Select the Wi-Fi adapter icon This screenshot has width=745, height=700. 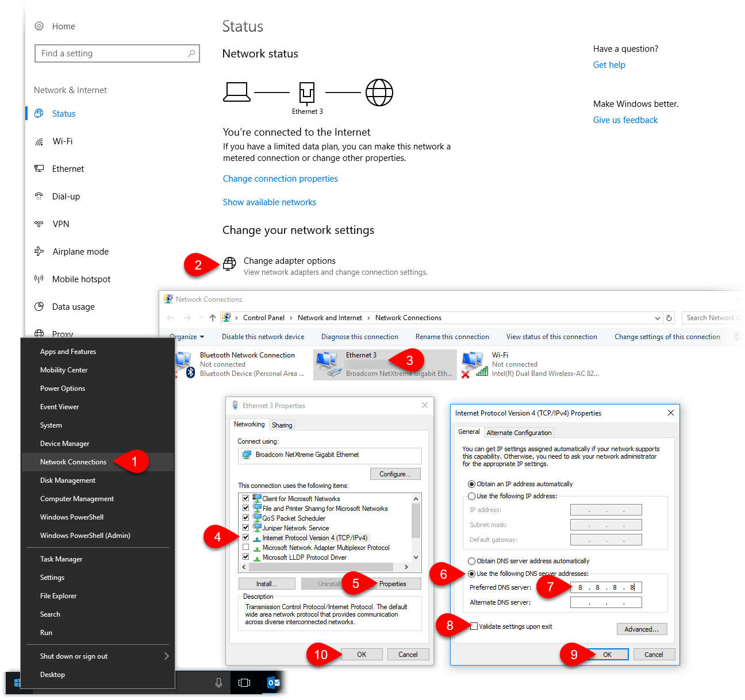pos(474,364)
